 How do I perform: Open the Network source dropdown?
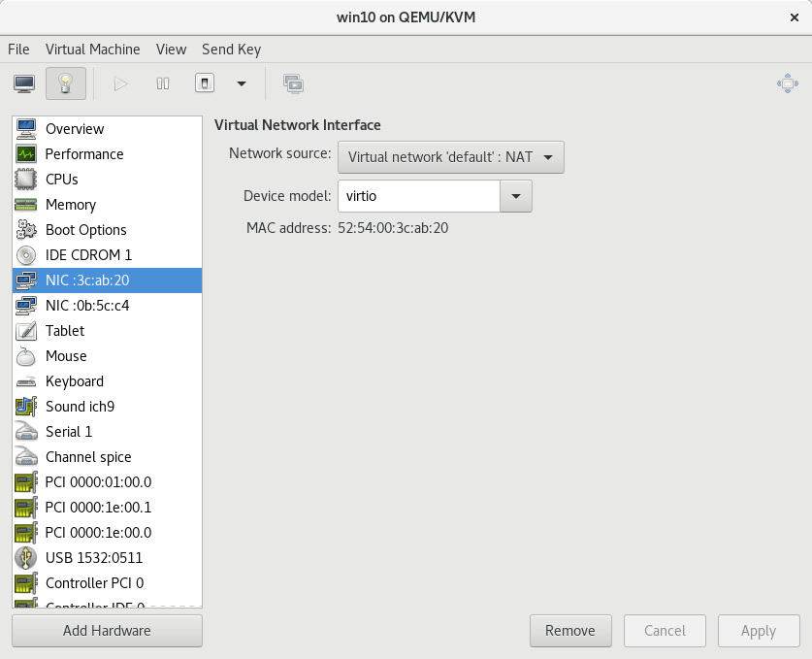[x=450, y=157]
